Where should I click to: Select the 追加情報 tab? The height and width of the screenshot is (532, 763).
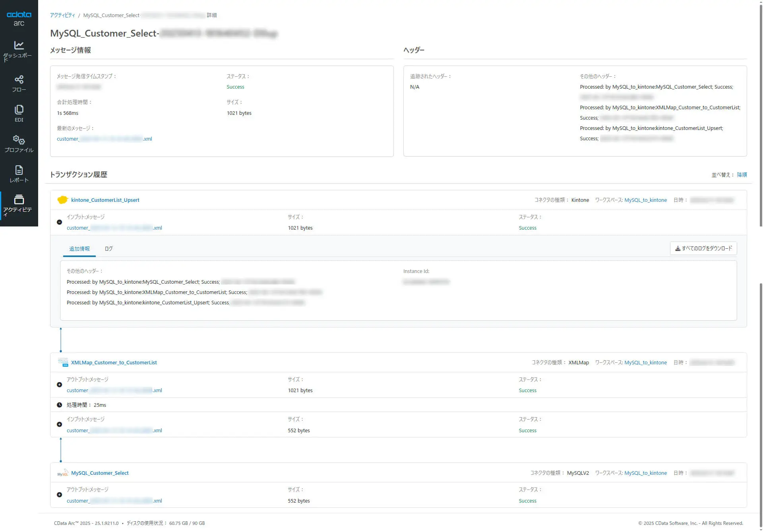[79, 249]
